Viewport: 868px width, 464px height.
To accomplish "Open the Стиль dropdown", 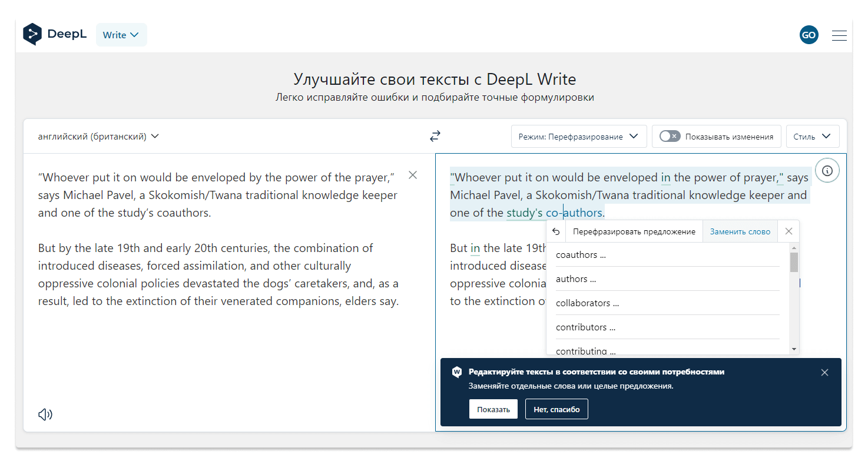I will point(813,136).
